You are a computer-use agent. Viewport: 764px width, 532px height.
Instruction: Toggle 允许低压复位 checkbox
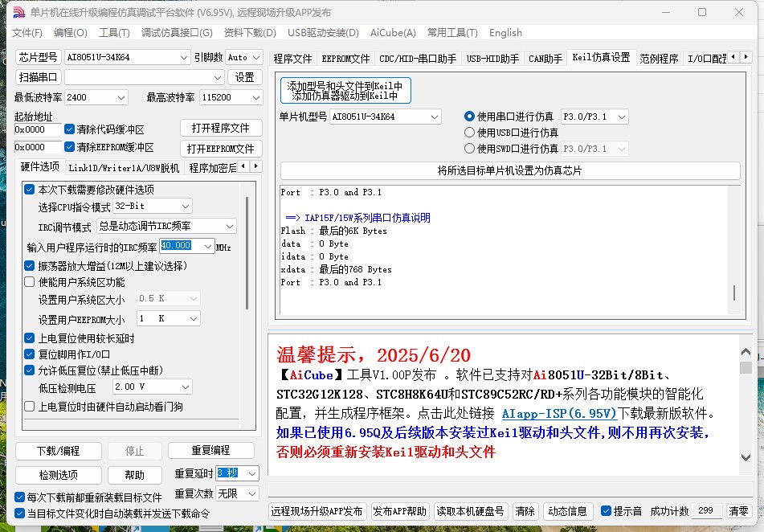point(29,370)
